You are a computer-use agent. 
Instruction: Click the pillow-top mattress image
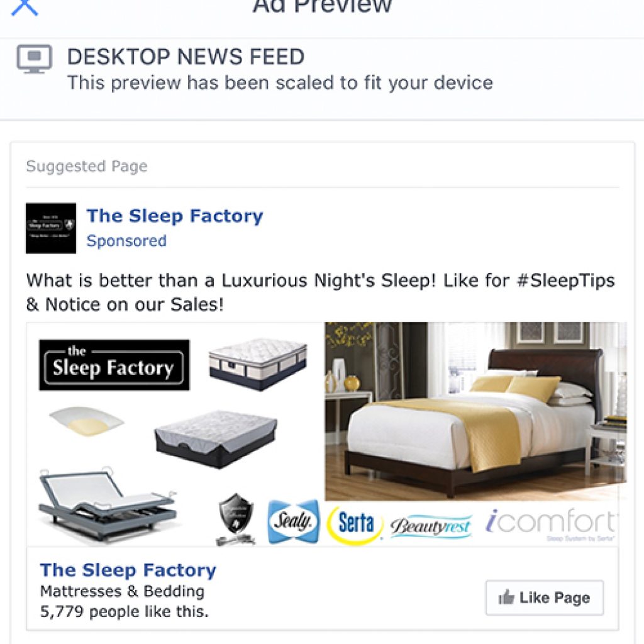click(258, 364)
